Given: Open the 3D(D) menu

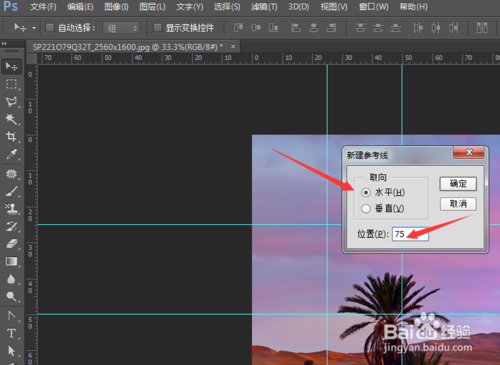Looking at the screenshot, I should click(299, 7).
